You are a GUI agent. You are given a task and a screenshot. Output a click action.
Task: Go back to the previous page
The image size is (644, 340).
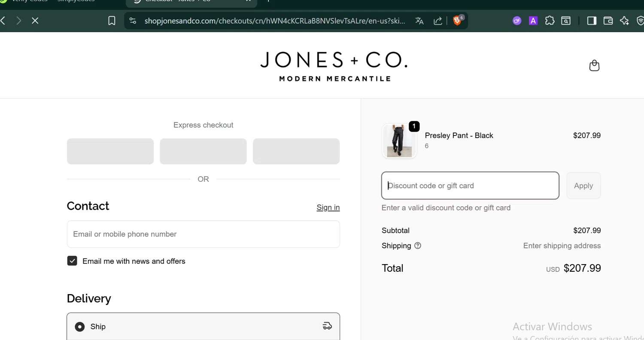click(x=3, y=21)
